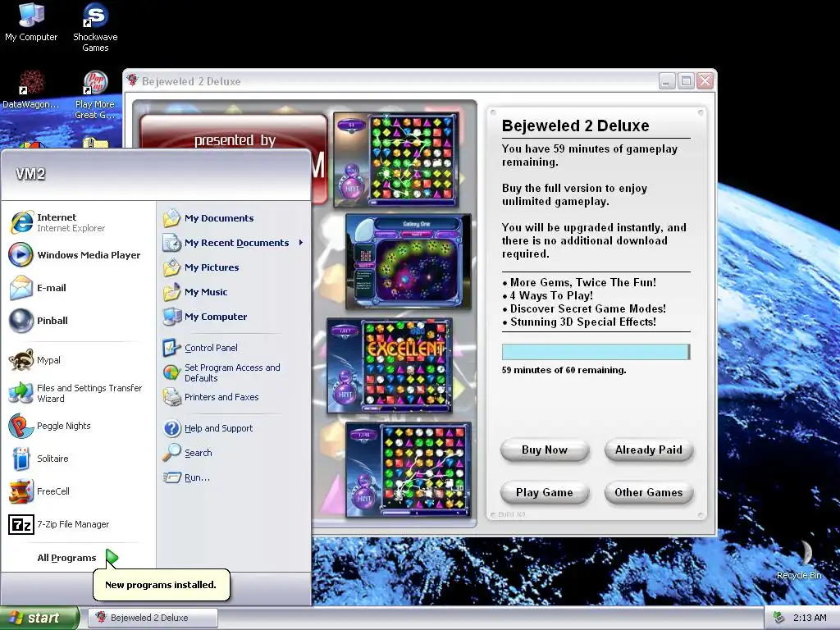Image resolution: width=840 pixels, height=630 pixels.
Task: Open Control Panel
Action: click(x=200, y=348)
